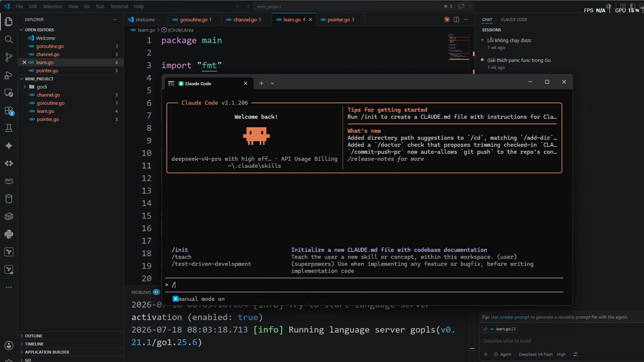Screen dimensions: 644x362
Task: Open a new tab in the Claude Code terminal window
Action: click(261, 83)
